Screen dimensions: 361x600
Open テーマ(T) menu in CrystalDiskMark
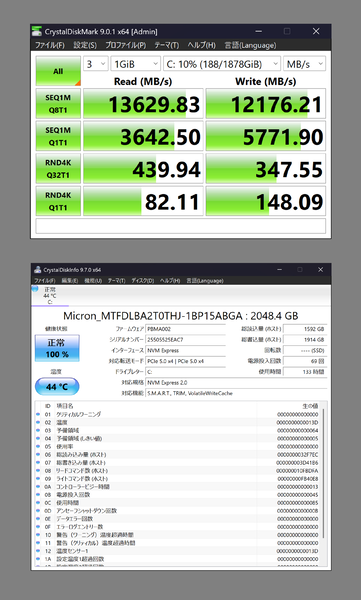point(167,45)
